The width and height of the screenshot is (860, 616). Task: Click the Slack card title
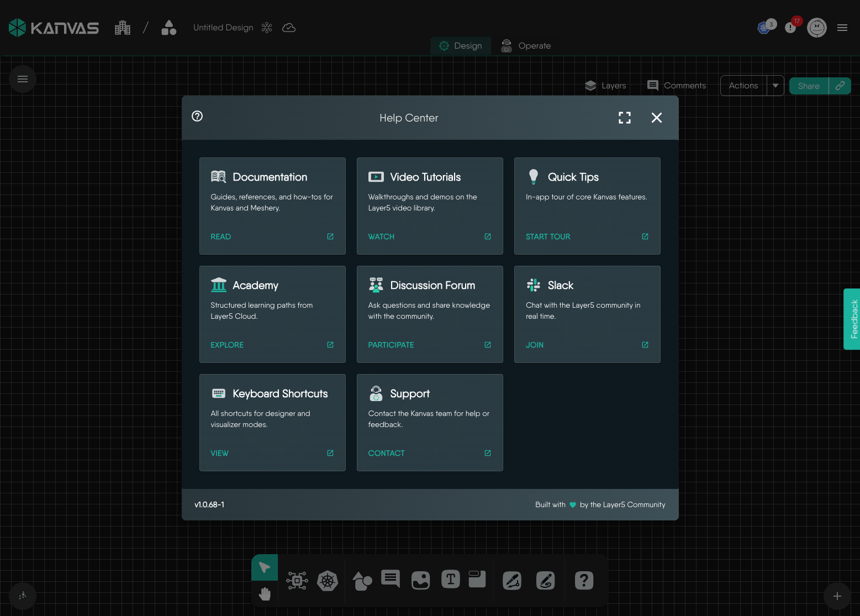pos(561,285)
